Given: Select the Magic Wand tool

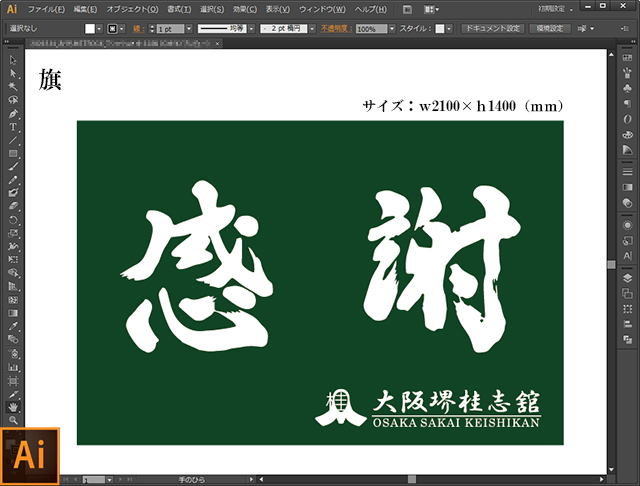Looking at the screenshot, I should pos(14,87).
